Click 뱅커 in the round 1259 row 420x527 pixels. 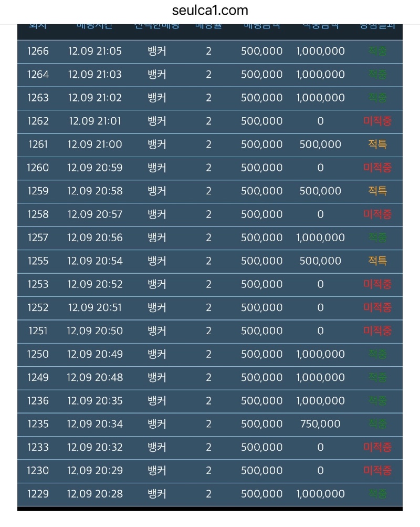pyautogui.click(x=157, y=191)
